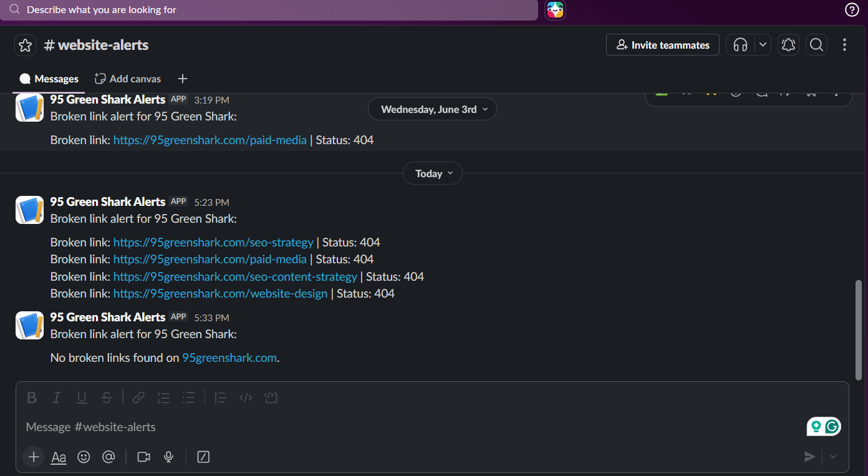Record an audio clip with the microphone
868x476 pixels.
168,457
